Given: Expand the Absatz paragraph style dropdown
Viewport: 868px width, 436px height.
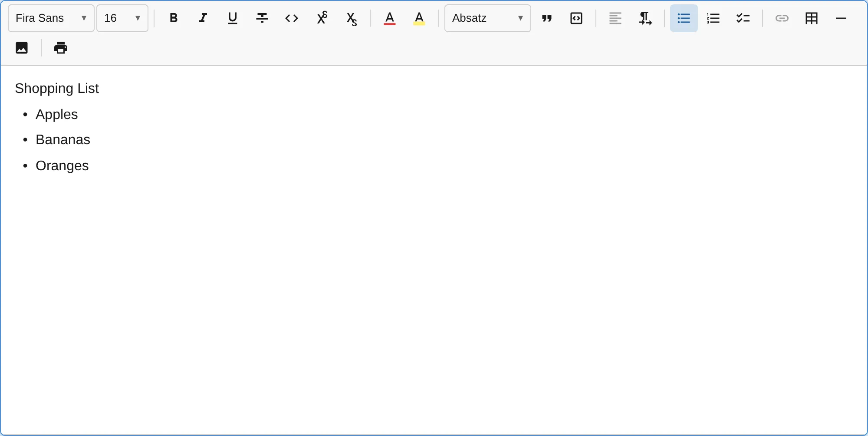Looking at the screenshot, I should tap(487, 18).
